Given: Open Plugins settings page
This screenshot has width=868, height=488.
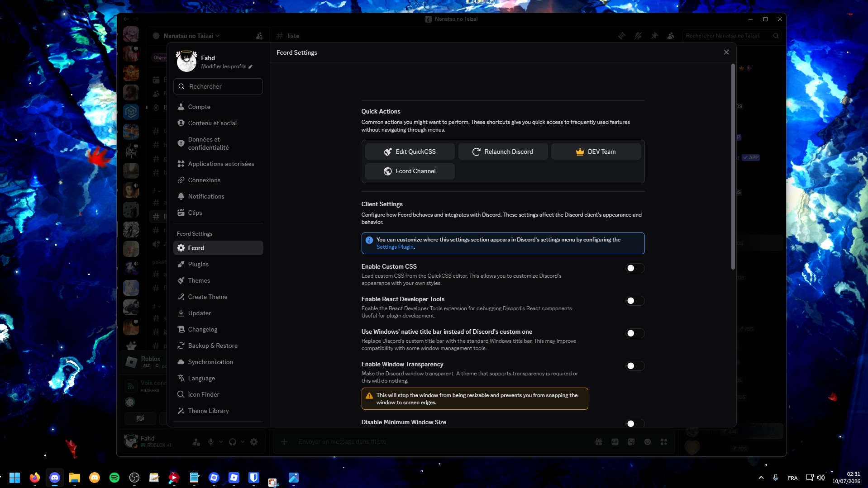Looking at the screenshot, I should pos(218,264).
